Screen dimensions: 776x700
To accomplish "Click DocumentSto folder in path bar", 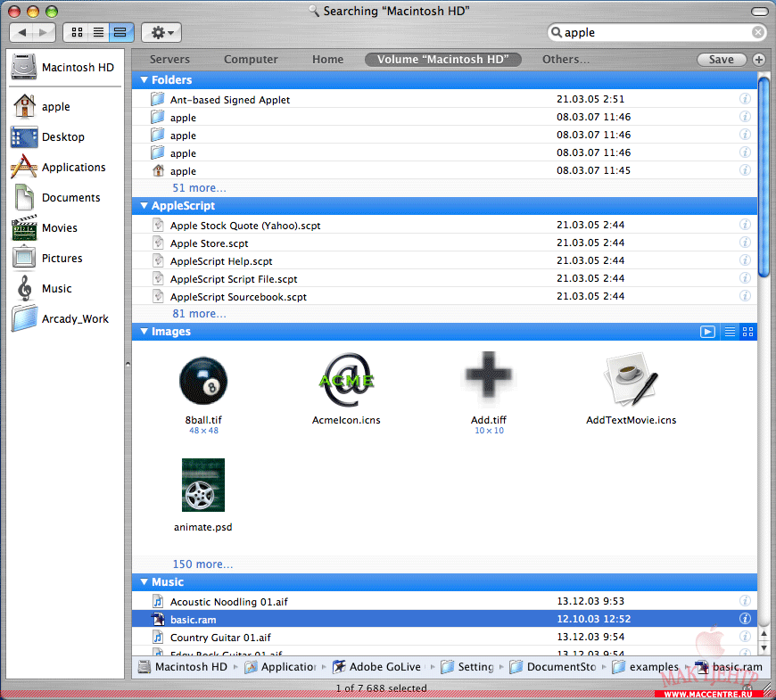I will (552, 667).
